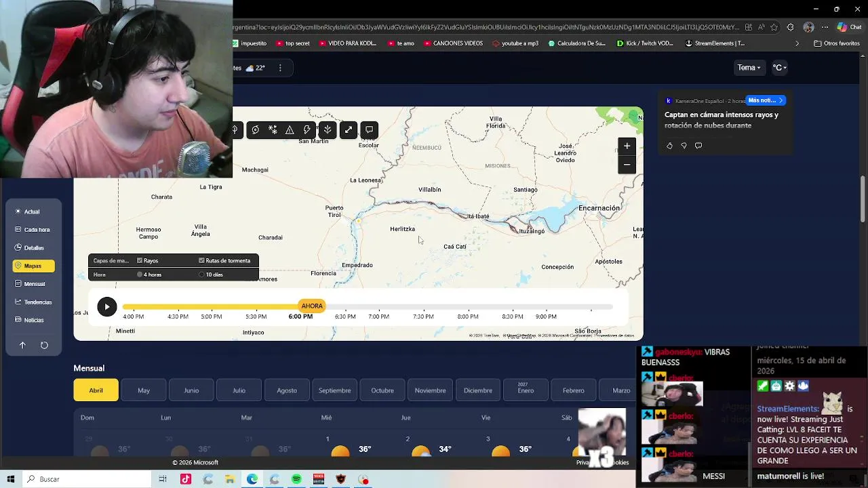Screen dimensions: 868x488
Task: Select the Septiembre month tab
Action: (x=335, y=390)
